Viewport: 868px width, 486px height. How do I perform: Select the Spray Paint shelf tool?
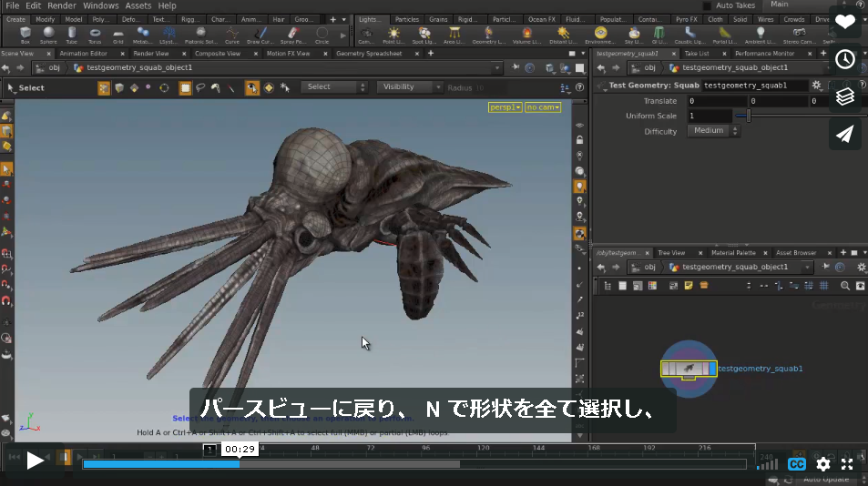(293, 35)
